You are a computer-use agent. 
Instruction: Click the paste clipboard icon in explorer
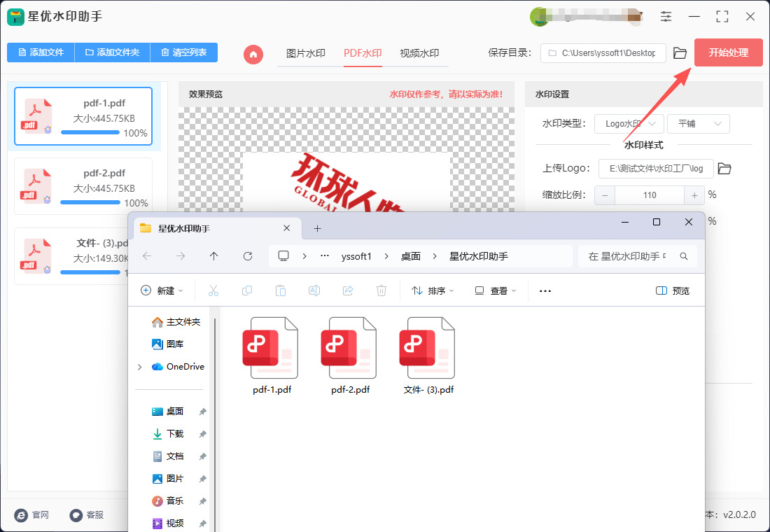(281, 290)
